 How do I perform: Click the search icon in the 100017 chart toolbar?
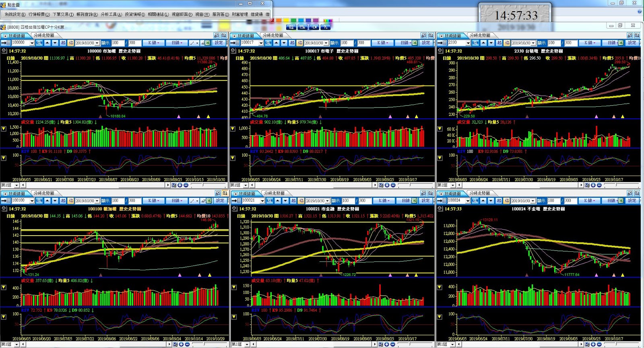coord(268,43)
